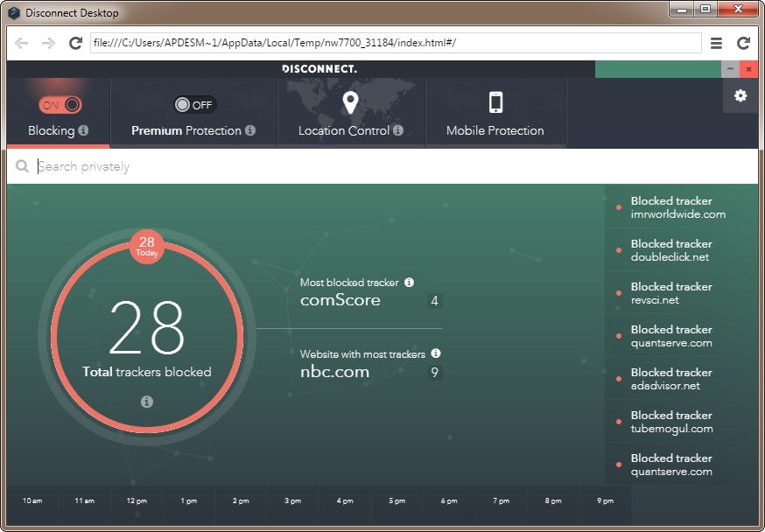Click the 12 pm marker on timeline

(137, 500)
